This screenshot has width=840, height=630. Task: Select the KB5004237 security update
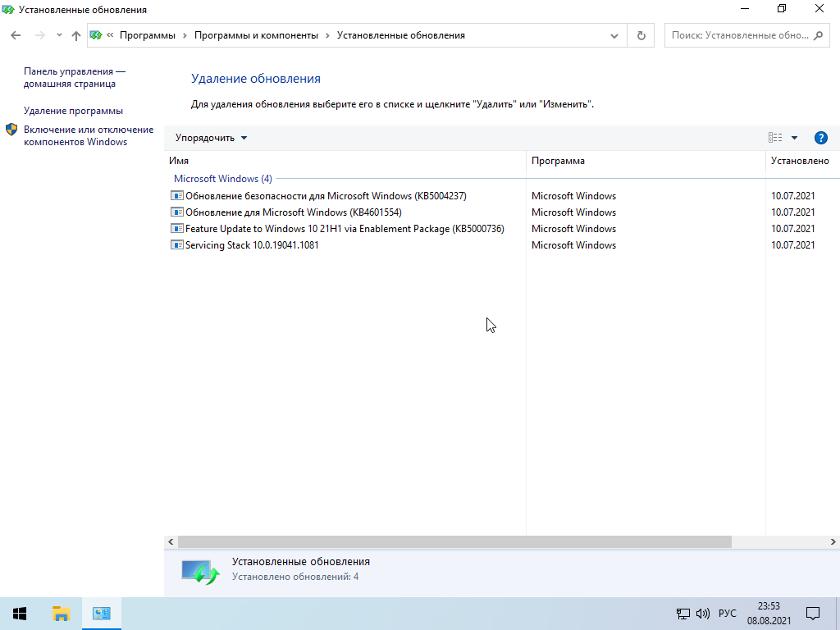[326, 196]
